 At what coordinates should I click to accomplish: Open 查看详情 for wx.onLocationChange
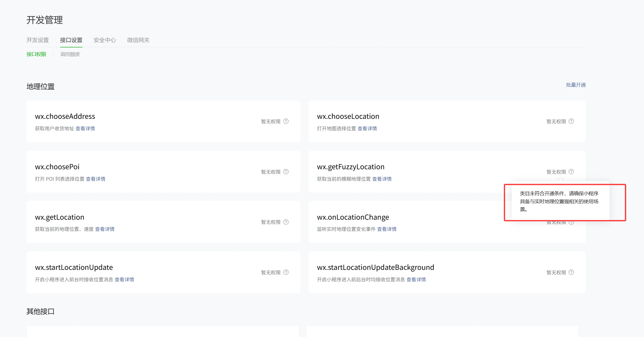tap(387, 229)
